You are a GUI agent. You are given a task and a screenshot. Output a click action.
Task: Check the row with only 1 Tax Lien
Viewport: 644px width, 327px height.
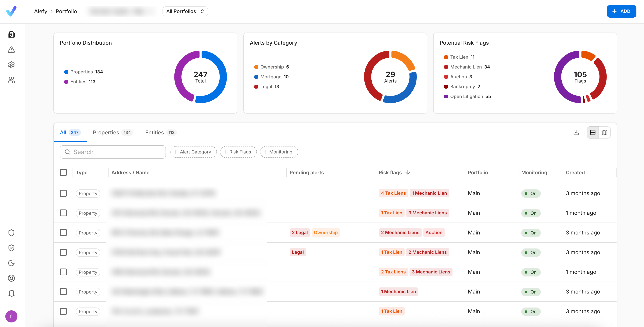[63, 311]
